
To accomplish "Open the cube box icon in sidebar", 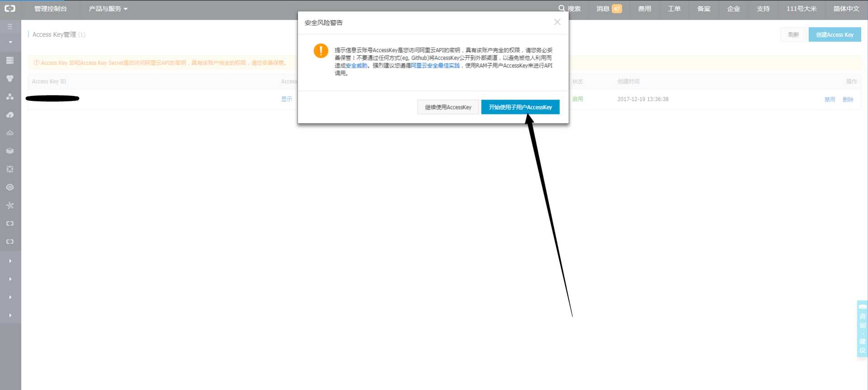I will [x=10, y=151].
